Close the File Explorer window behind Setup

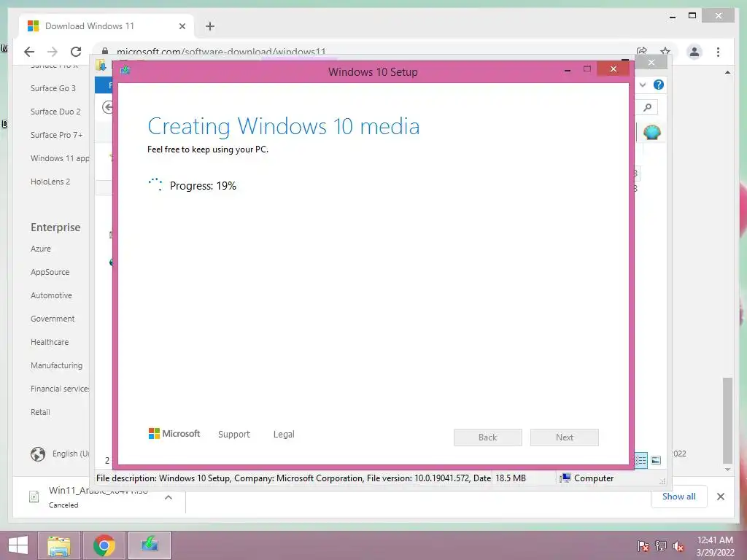(651, 63)
